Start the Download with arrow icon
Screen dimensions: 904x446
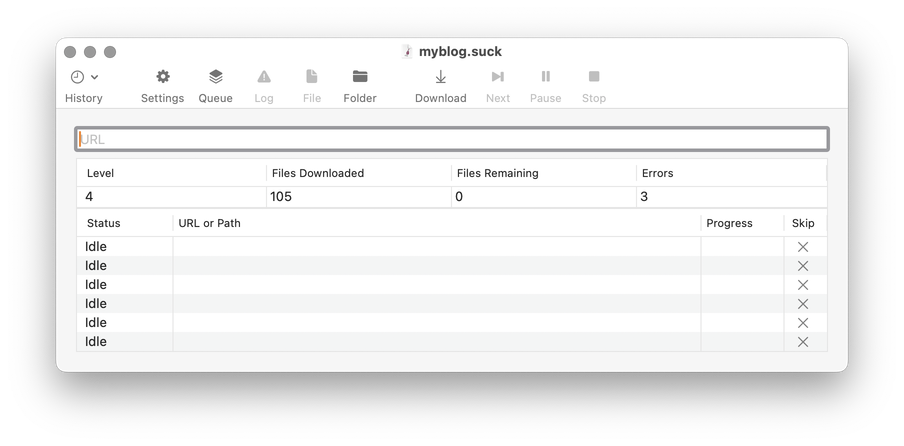click(x=440, y=77)
